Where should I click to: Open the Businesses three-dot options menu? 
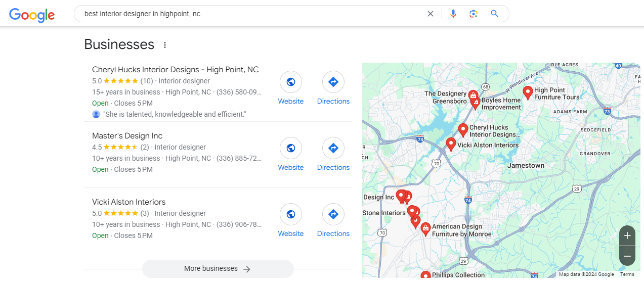click(x=165, y=45)
